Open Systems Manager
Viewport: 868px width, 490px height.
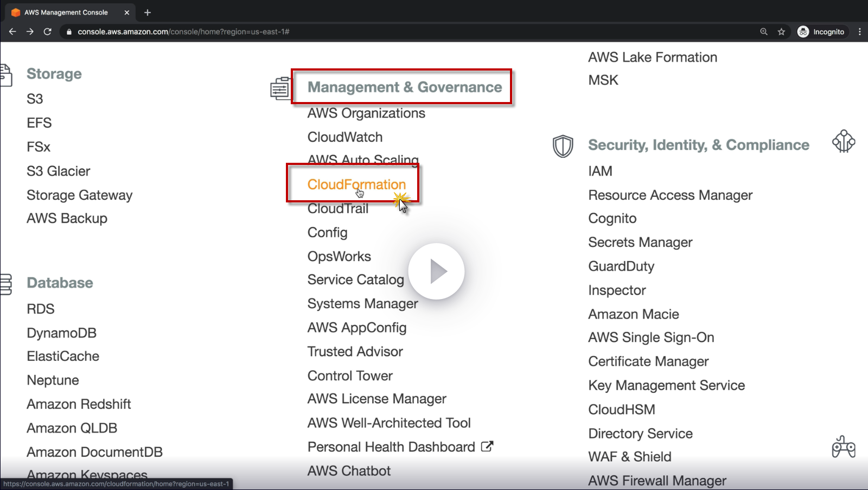tap(363, 303)
